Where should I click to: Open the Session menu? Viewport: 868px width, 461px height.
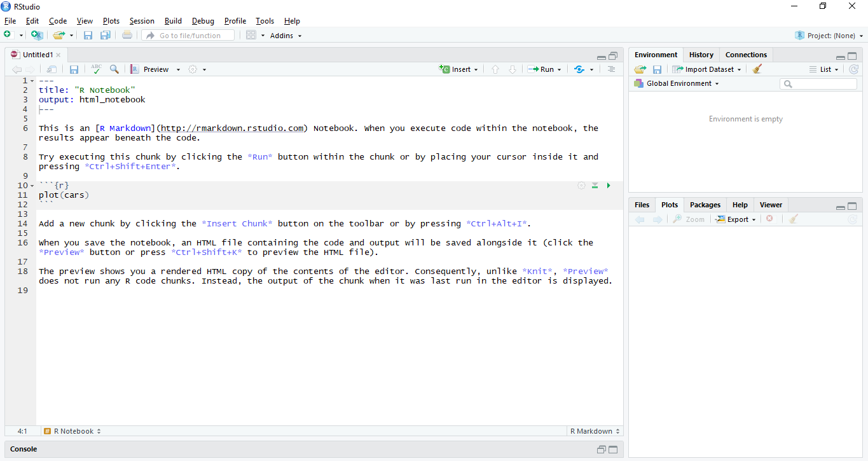pyautogui.click(x=142, y=21)
